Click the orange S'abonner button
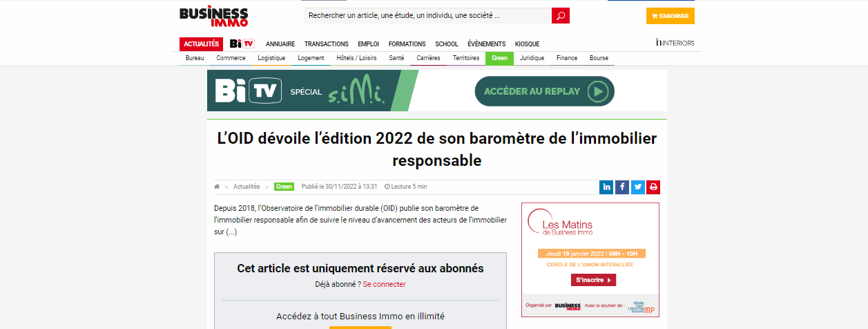 pos(671,16)
